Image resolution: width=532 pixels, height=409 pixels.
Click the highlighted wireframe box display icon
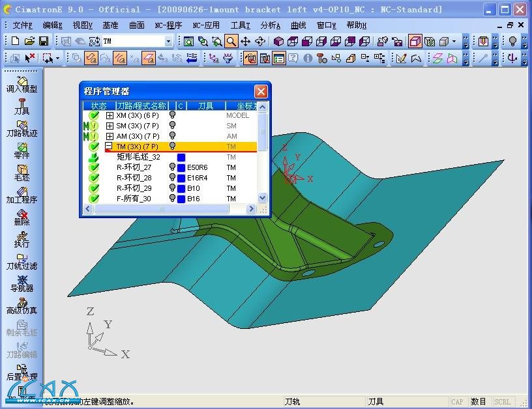tap(415, 41)
